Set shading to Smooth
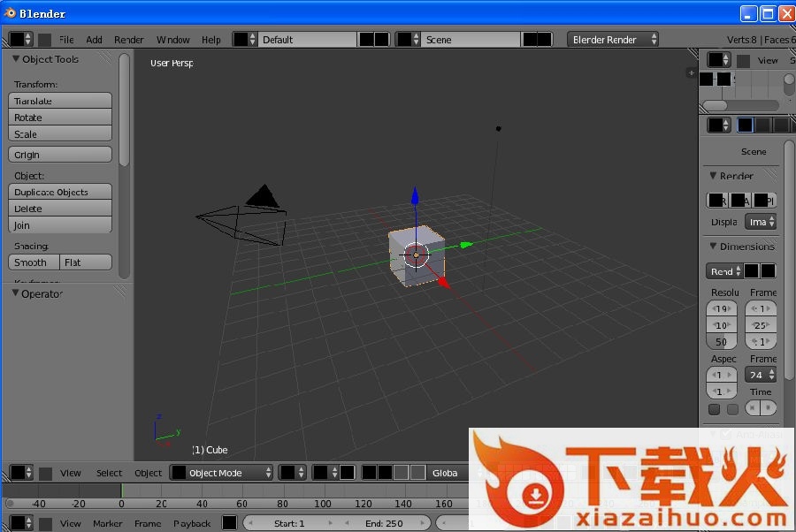Viewport: 796px width, 532px height. click(x=34, y=262)
